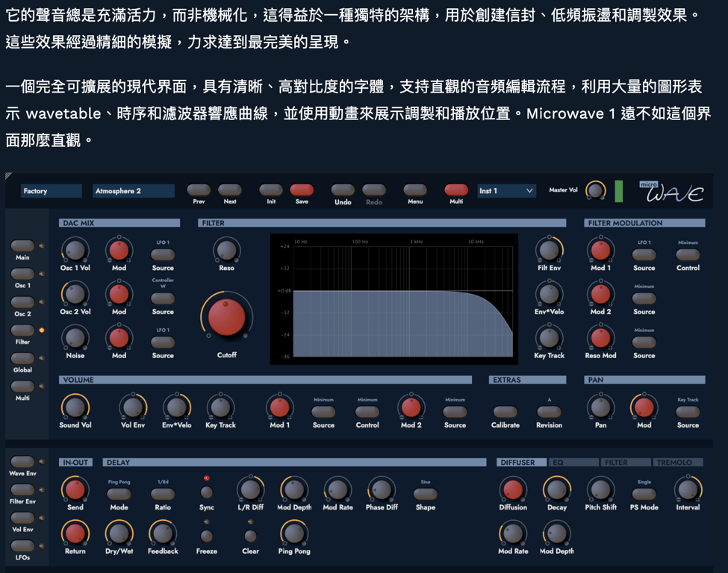Click the Init button
Screen dimensions: 728x573
coord(271,190)
